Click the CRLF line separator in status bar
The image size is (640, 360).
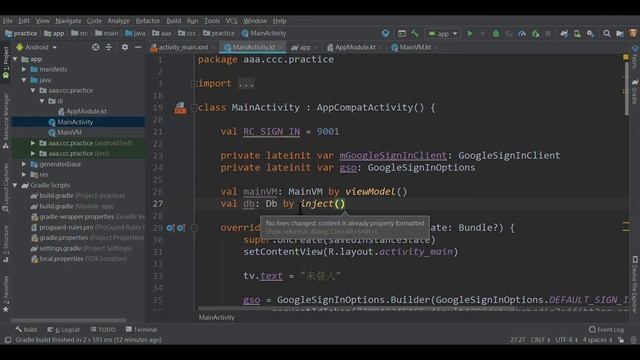coord(540,340)
